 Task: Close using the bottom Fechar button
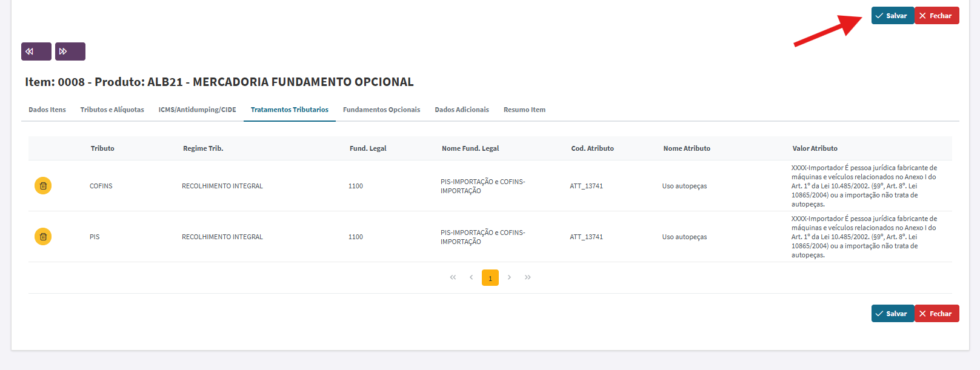click(x=937, y=314)
